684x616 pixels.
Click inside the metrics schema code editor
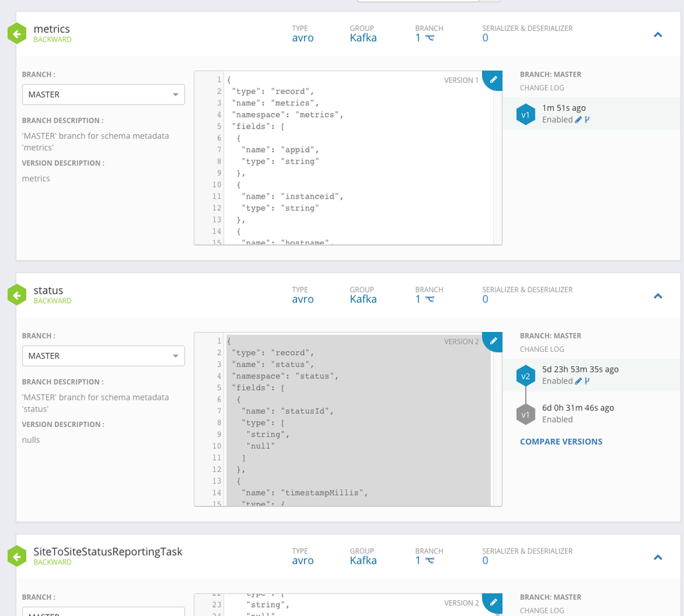(x=356, y=171)
